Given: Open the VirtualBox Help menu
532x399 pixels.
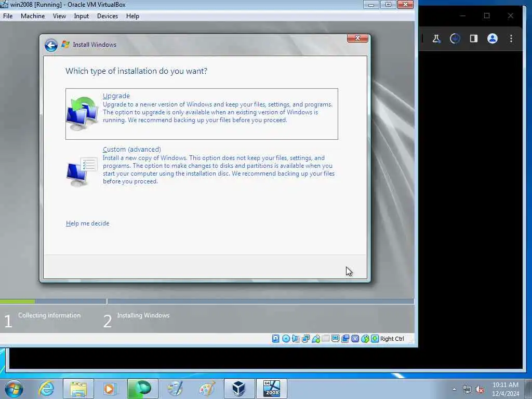Looking at the screenshot, I should 132,16.
